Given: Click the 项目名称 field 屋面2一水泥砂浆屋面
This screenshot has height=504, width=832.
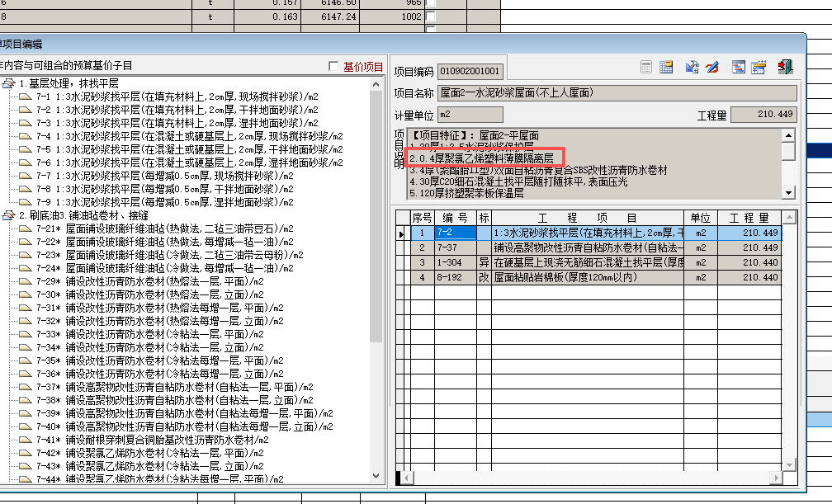Looking at the screenshot, I should click(x=617, y=93).
